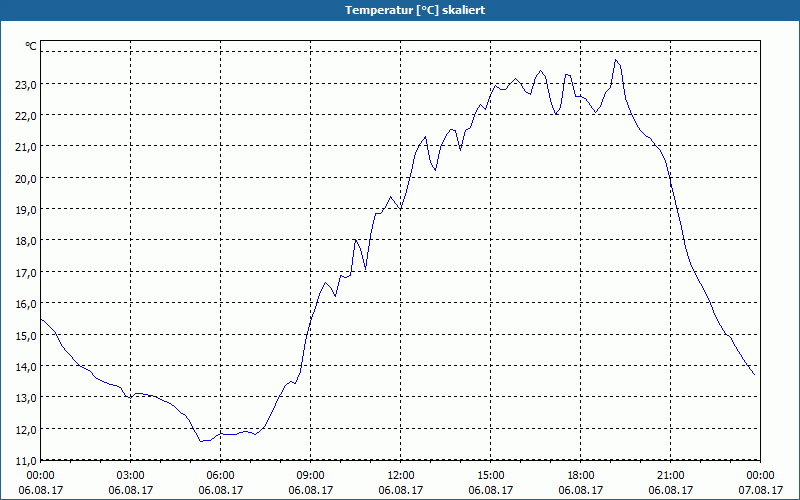The width and height of the screenshot is (800, 500).
Task: Click the 12,0 axis value
Action: [x=26, y=430]
